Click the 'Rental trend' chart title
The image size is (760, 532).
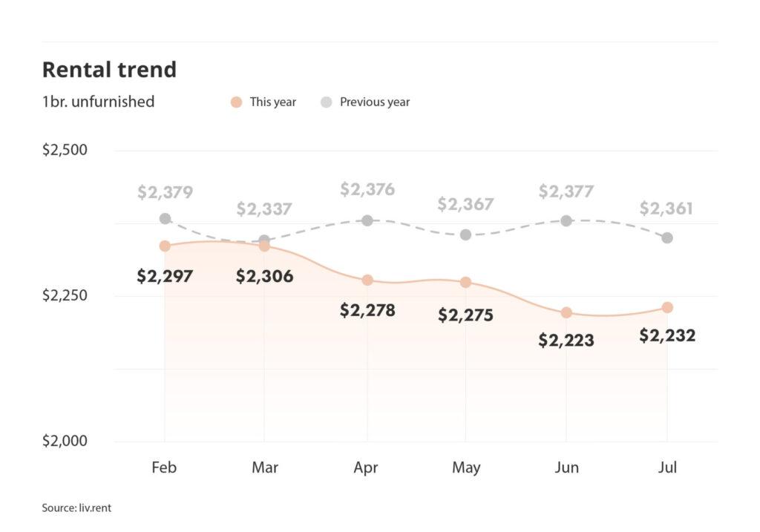pos(109,70)
